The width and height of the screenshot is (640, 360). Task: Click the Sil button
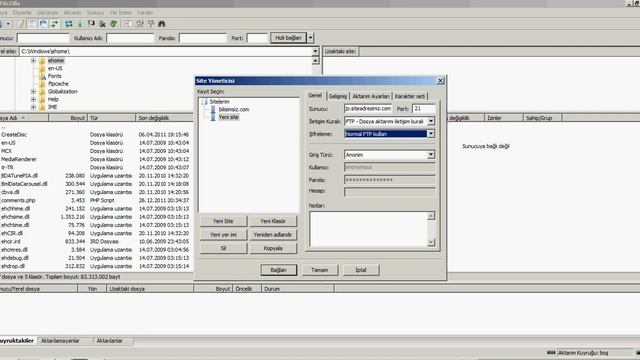(223, 248)
